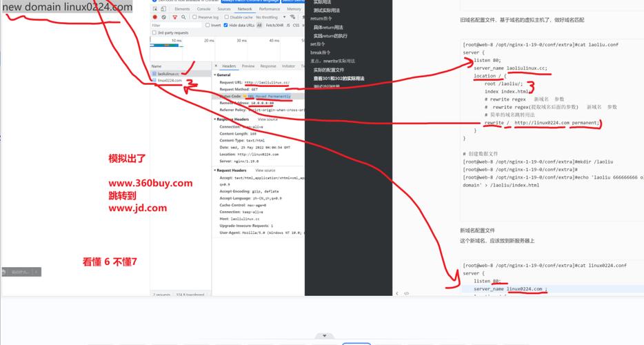Switch to the Console tab
This screenshot has height=345, width=644.
[203, 9]
